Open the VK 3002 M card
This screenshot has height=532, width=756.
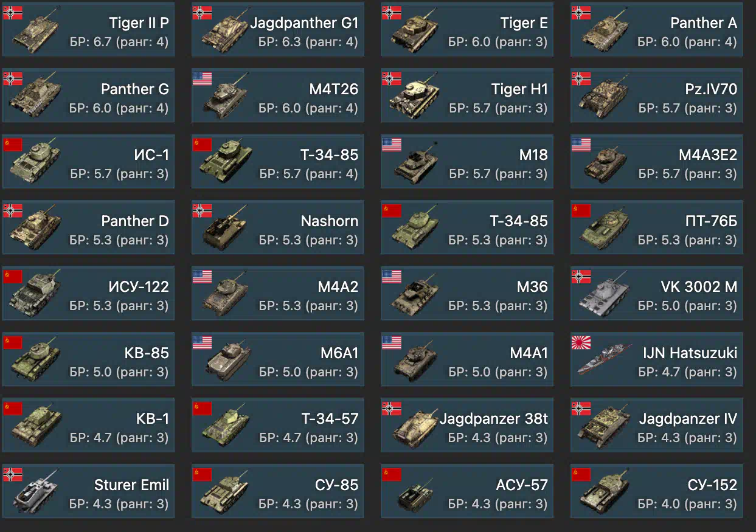pyautogui.click(x=657, y=294)
